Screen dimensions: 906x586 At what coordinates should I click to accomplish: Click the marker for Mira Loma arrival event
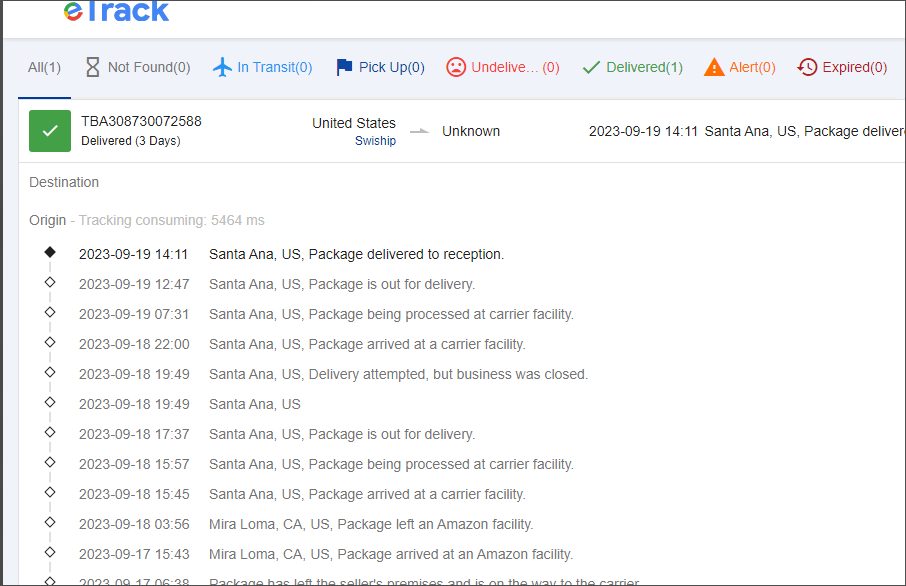(x=50, y=552)
